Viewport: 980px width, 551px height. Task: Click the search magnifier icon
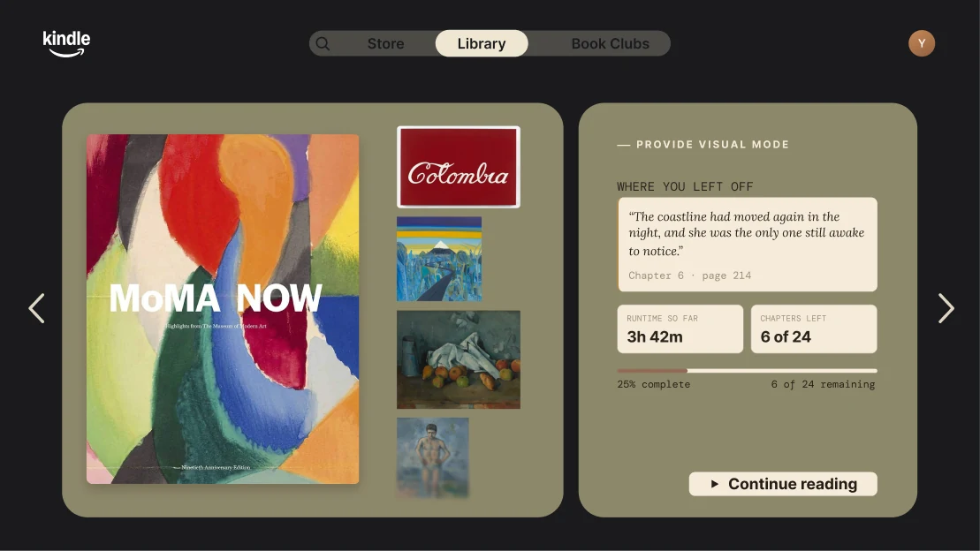coord(323,44)
